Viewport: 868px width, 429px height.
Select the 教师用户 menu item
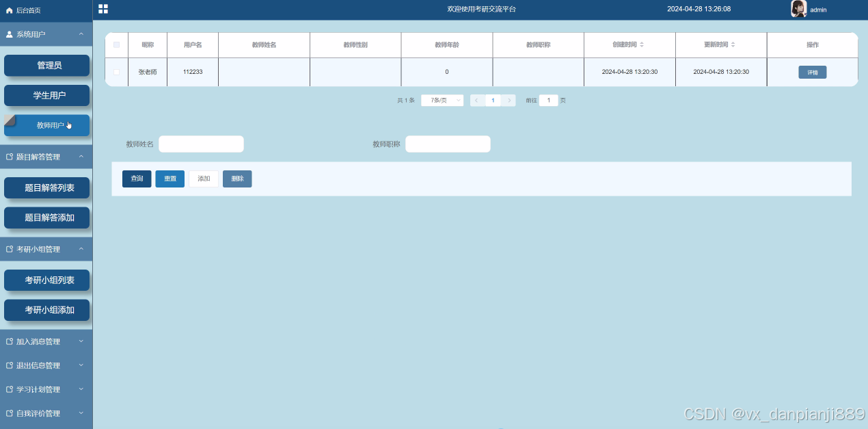(x=46, y=125)
